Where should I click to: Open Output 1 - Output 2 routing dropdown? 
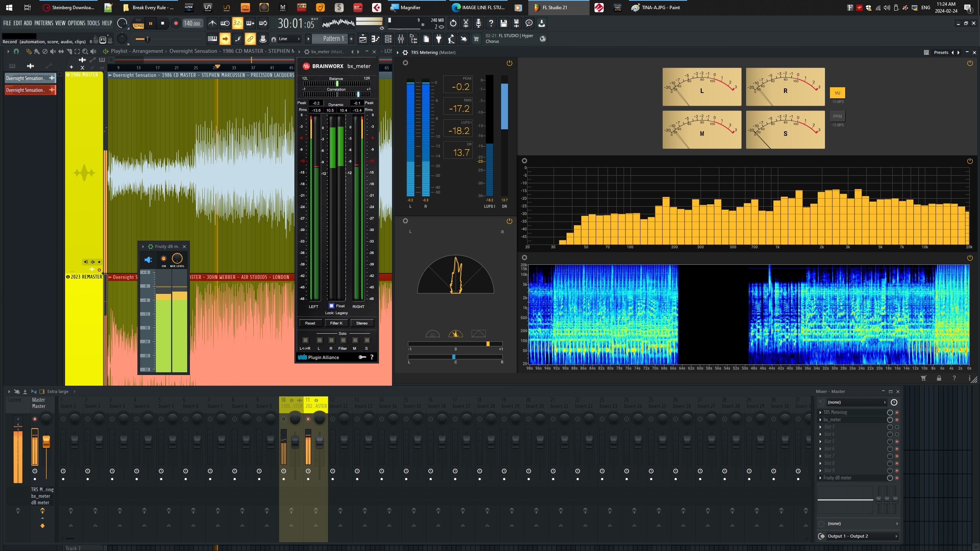(857, 536)
